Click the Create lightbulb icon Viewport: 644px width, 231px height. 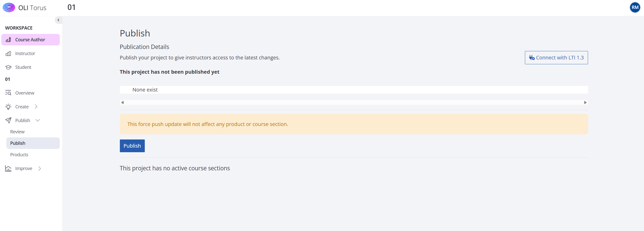coord(8,107)
